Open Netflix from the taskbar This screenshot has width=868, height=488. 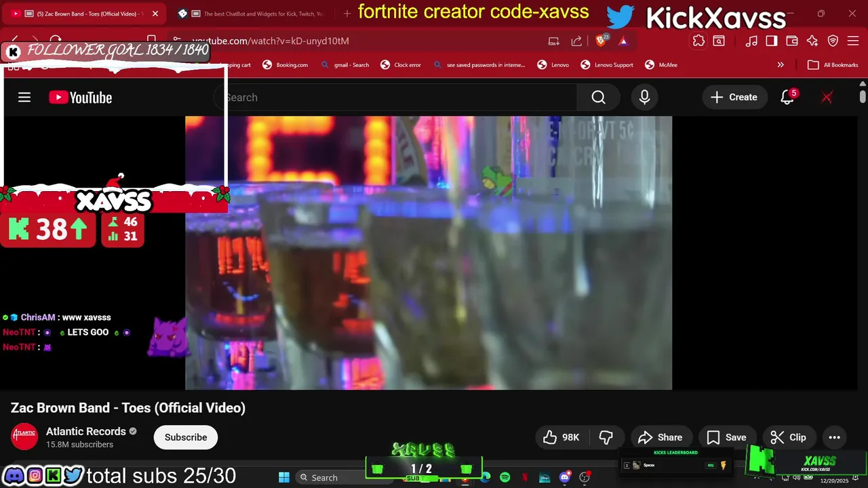(x=525, y=477)
